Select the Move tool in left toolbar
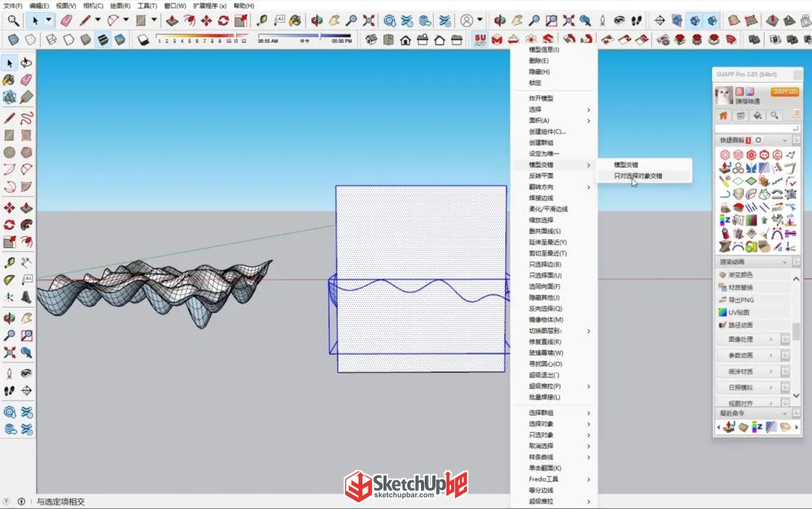Screen dimensions: 812x509 tap(9, 208)
